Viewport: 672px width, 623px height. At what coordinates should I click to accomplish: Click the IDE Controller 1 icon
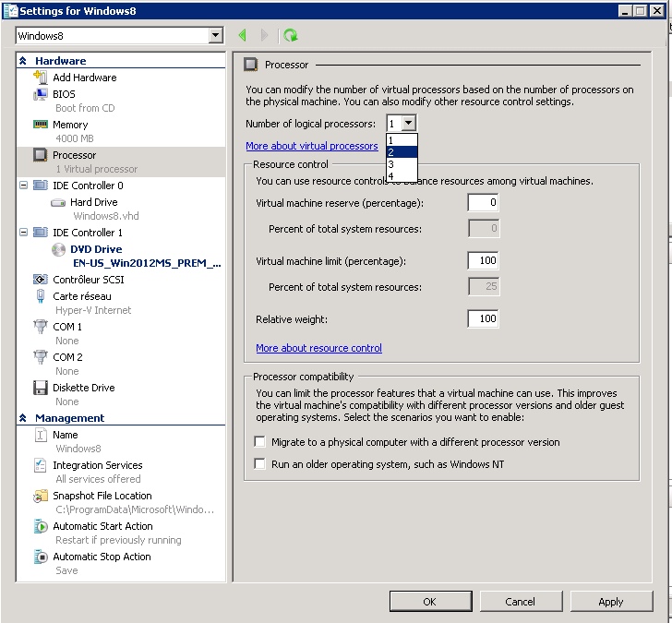[x=41, y=233]
